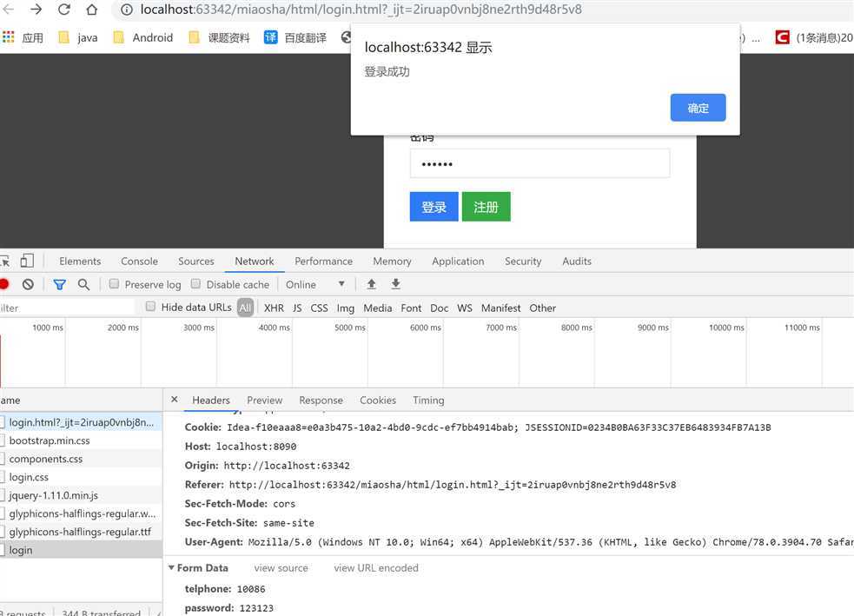Filter requests by JS type

[297, 308]
